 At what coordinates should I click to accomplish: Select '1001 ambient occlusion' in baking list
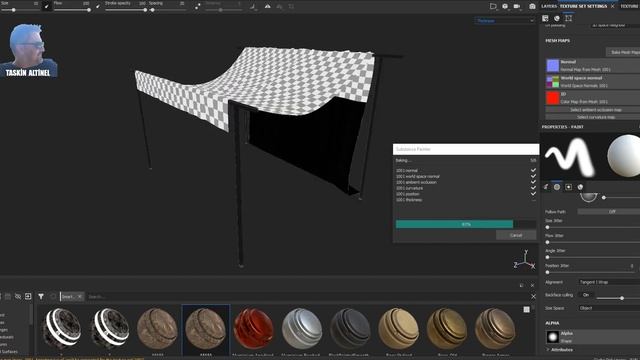(416, 182)
